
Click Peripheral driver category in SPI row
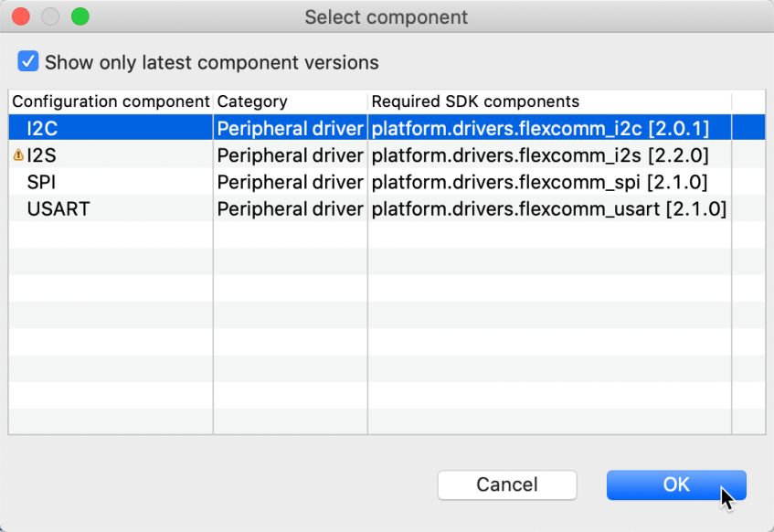[290, 182]
